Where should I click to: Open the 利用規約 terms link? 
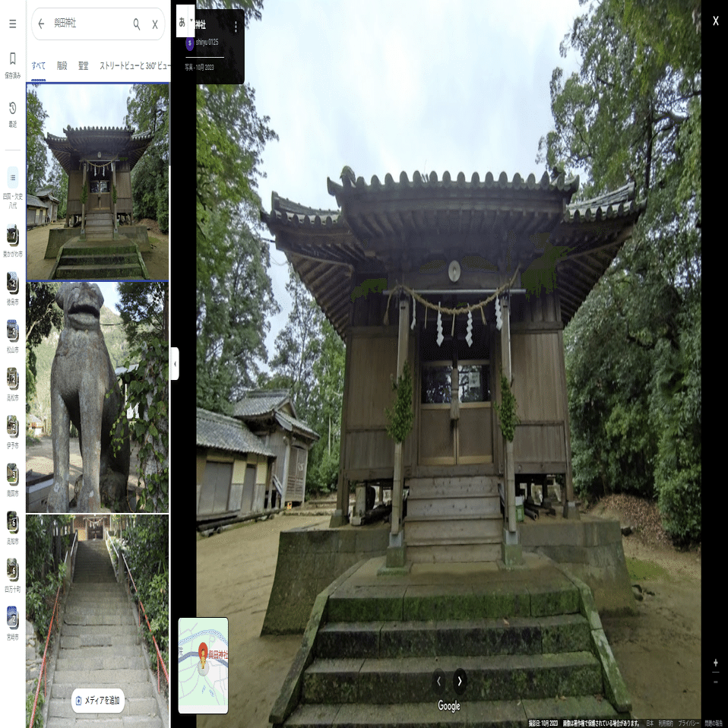pos(666,723)
